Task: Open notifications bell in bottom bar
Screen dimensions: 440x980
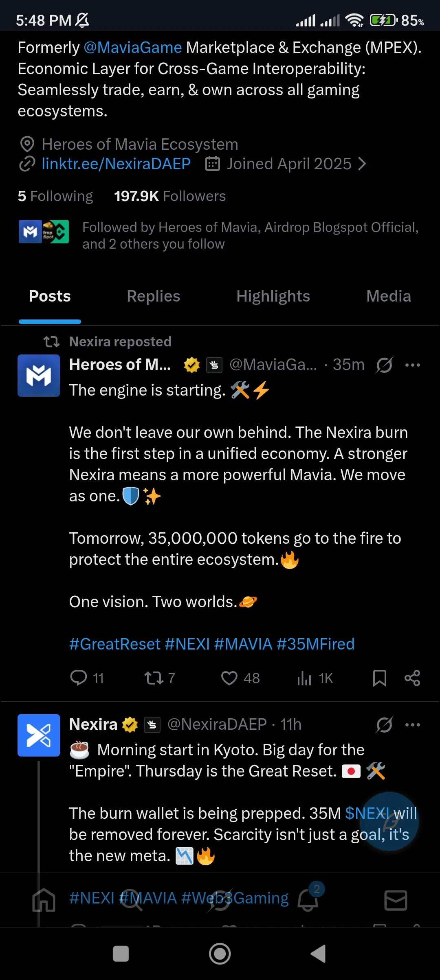Action: pos(308,900)
